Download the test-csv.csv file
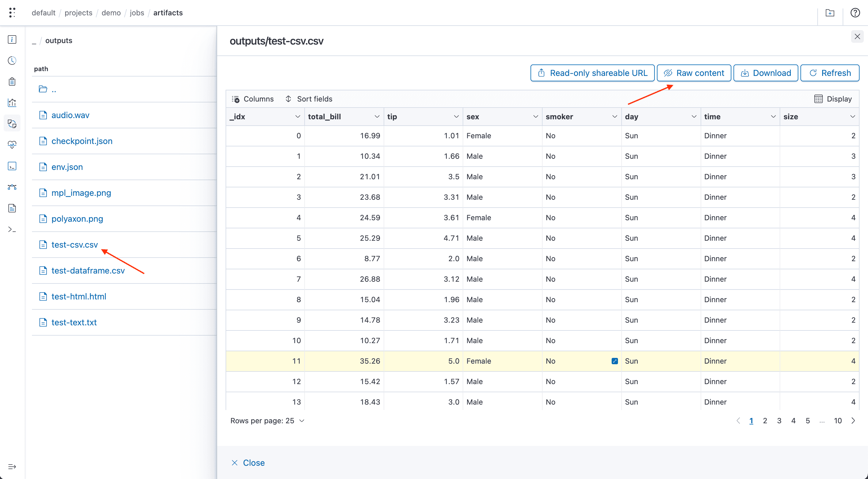This screenshot has height=479, width=868. click(765, 73)
